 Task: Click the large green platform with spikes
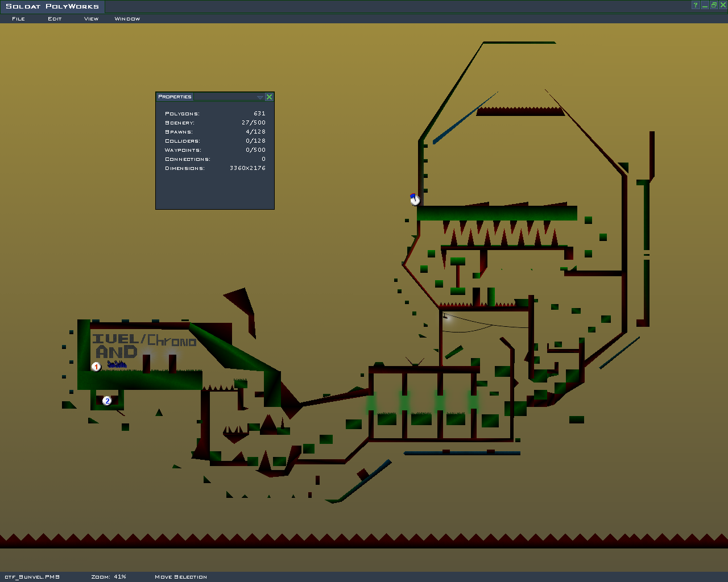tap(497, 213)
